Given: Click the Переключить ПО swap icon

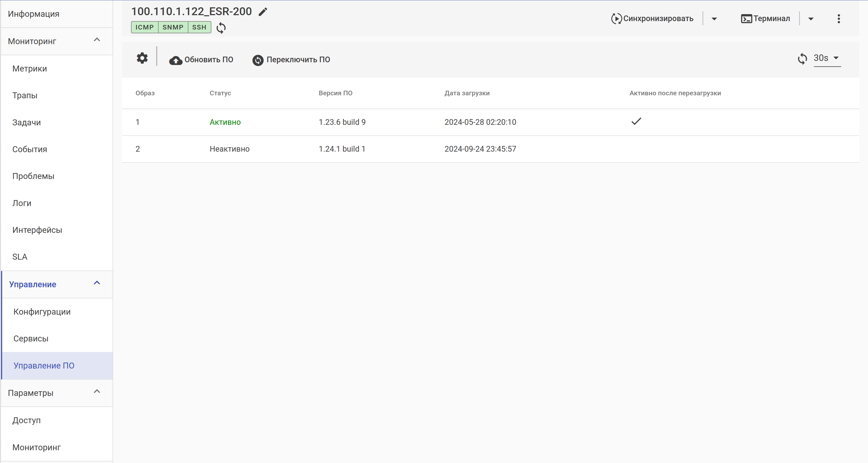Looking at the screenshot, I should [x=258, y=60].
